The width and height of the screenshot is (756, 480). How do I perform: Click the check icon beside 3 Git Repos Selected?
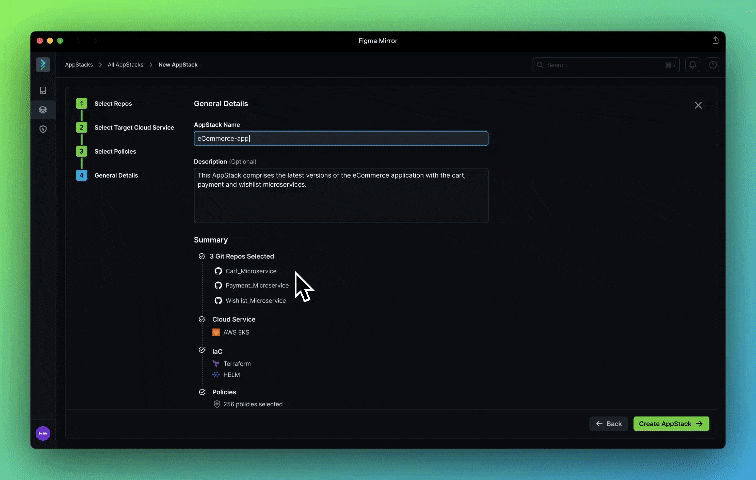point(202,256)
